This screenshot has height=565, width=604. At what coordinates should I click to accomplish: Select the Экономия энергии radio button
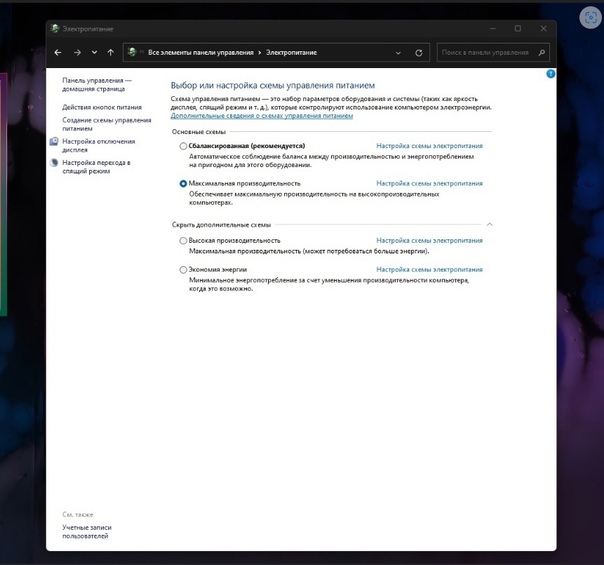coord(183,270)
